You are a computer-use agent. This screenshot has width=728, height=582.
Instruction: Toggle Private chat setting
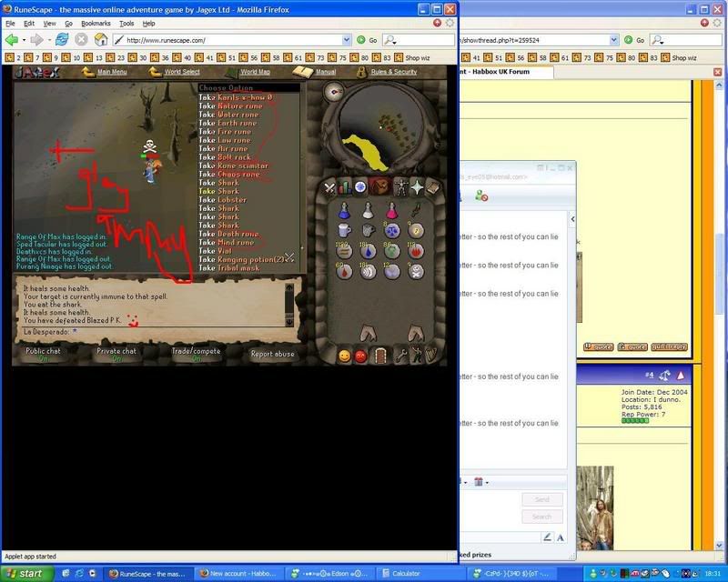pyautogui.click(x=116, y=354)
